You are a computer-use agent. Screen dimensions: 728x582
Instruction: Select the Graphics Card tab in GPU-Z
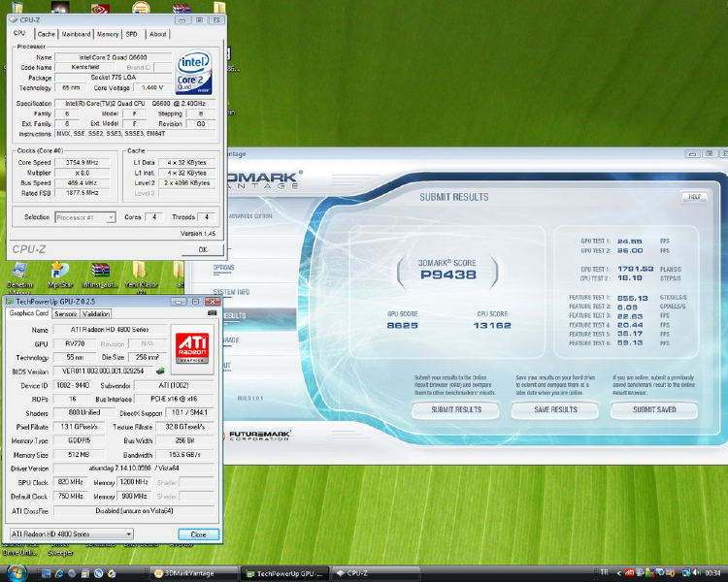pyautogui.click(x=29, y=313)
